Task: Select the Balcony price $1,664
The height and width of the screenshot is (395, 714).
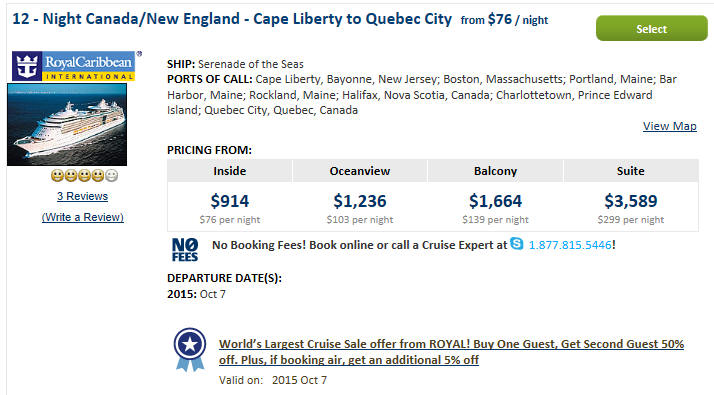Action: pyautogui.click(x=495, y=201)
